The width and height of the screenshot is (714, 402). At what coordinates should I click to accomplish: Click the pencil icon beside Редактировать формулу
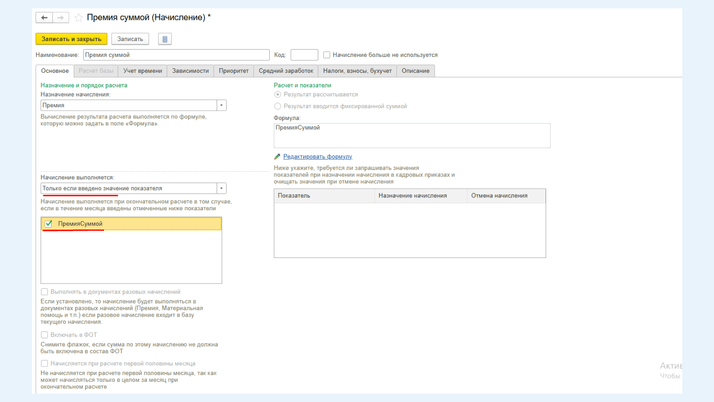[277, 157]
